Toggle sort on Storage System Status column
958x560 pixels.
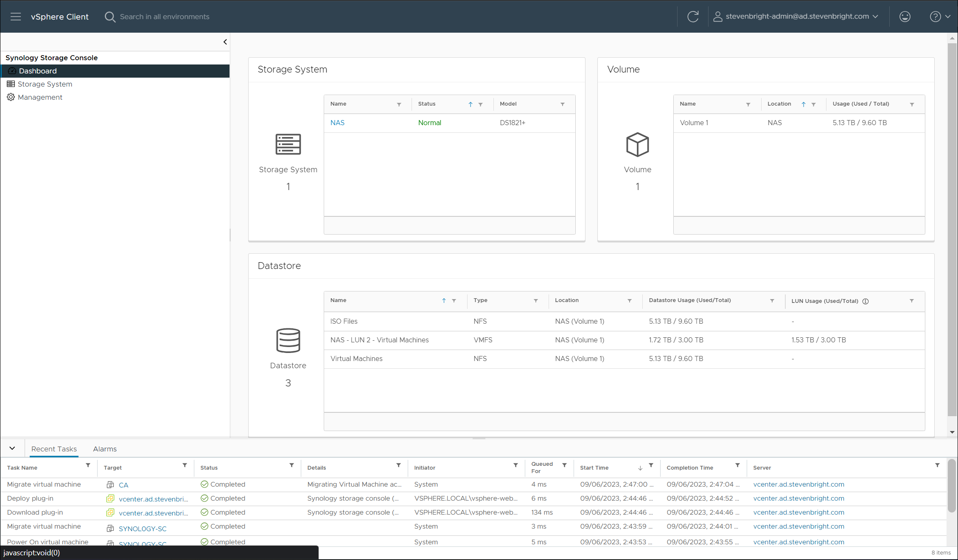coord(471,104)
